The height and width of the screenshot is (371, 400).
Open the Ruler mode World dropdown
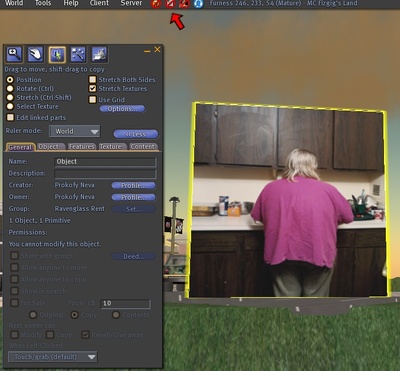point(75,131)
